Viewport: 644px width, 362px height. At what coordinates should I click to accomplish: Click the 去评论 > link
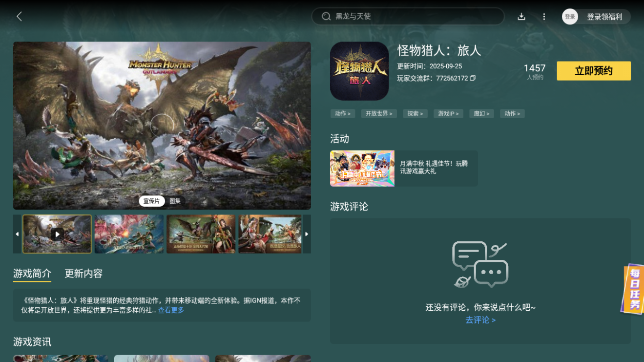pyautogui.click(x=480, y=320)
